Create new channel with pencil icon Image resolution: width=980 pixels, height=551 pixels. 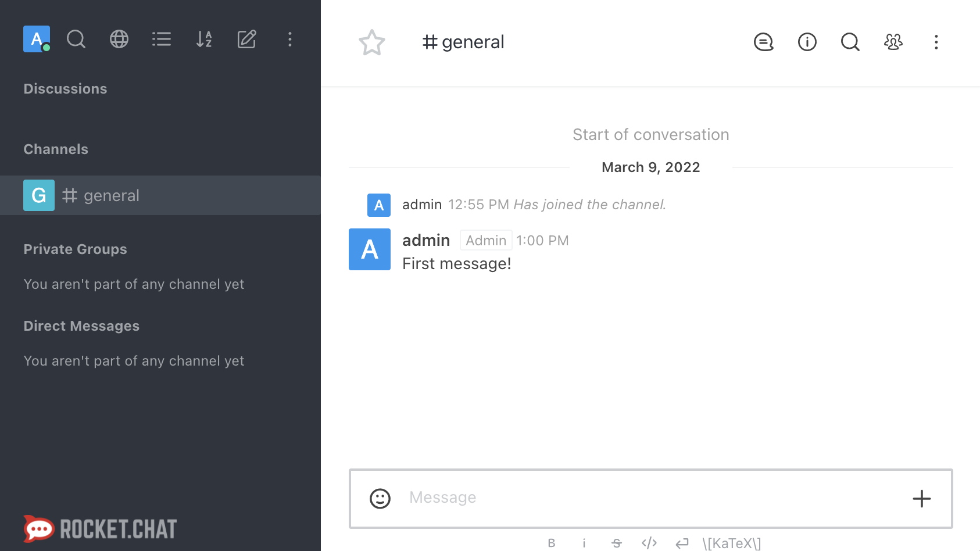coord(247,40)
